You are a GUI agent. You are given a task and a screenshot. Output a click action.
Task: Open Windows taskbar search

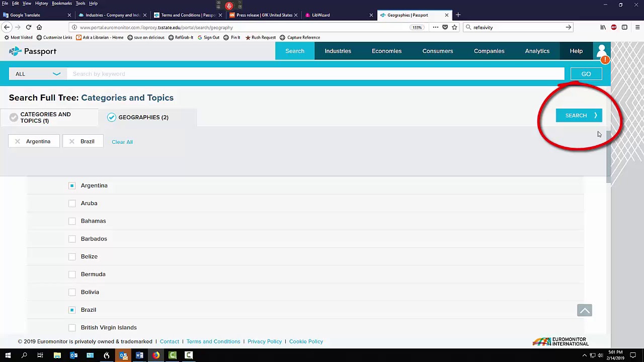point(24,355)
